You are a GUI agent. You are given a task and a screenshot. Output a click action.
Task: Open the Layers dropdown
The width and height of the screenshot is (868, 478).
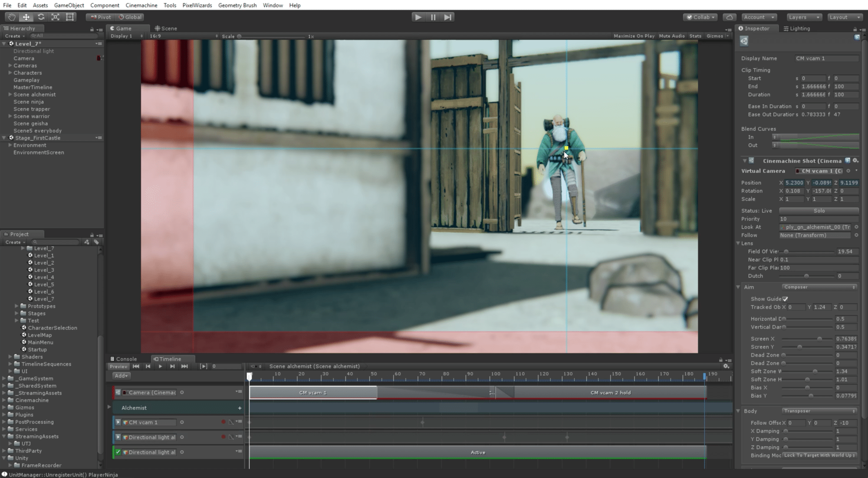(804, 17)
